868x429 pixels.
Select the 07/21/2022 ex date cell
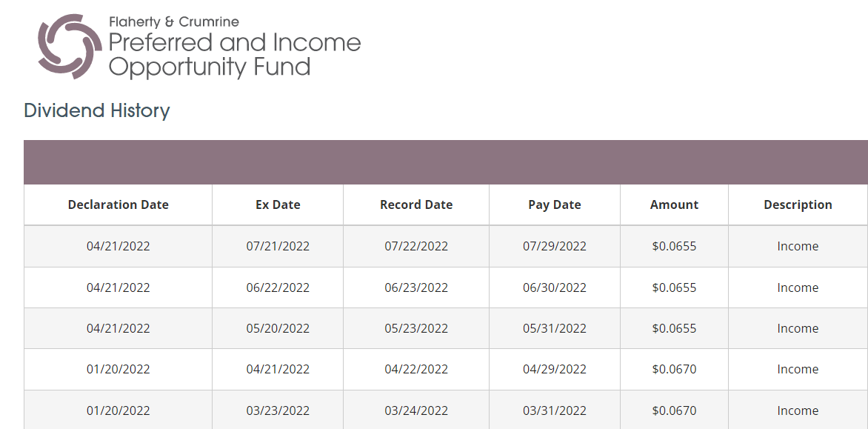[278, 247]
